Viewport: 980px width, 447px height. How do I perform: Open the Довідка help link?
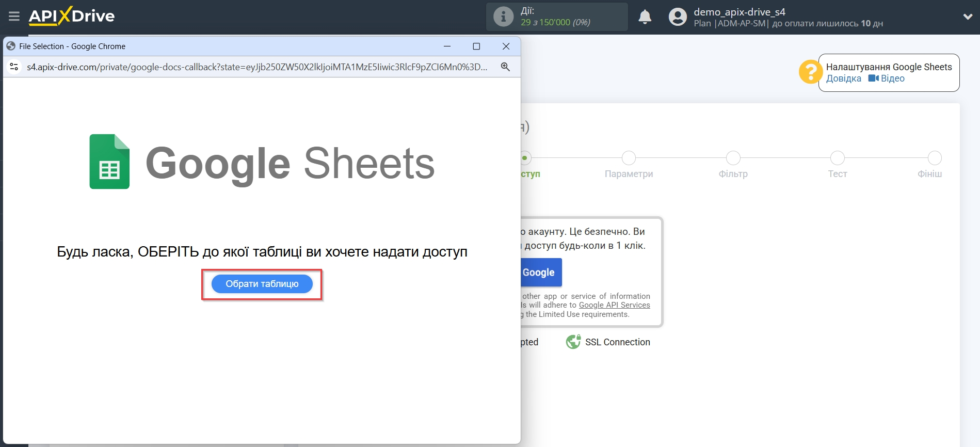coord(843,78)
